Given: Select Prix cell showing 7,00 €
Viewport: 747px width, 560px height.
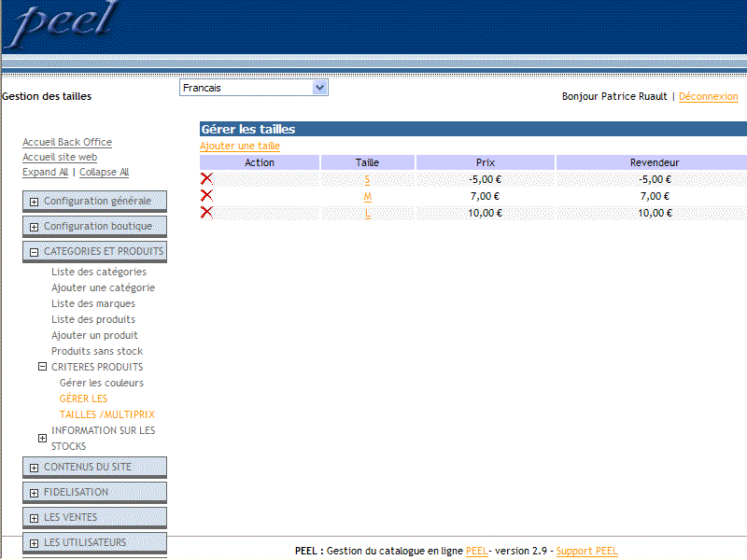Looking at the screenshot, I should click(485, 196).
